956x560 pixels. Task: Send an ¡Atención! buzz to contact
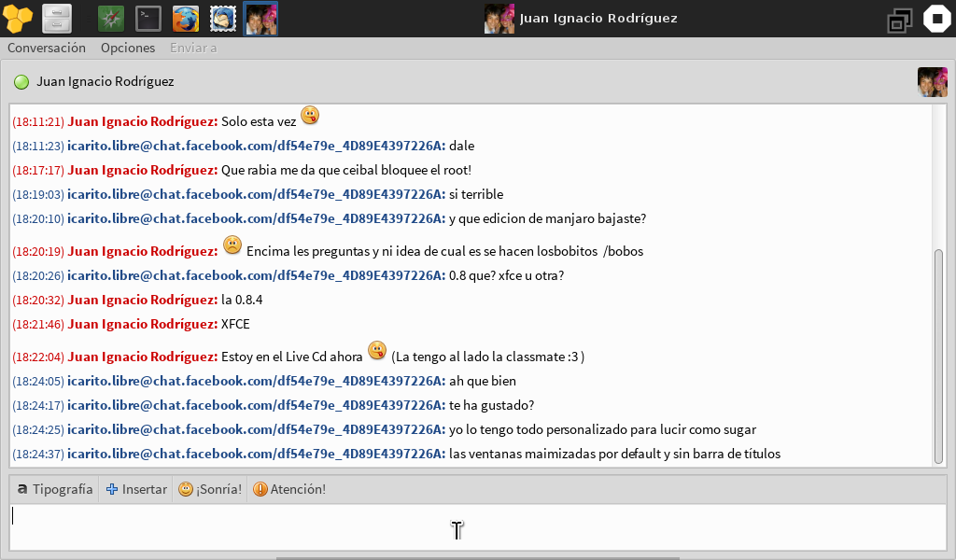point(289,489)
